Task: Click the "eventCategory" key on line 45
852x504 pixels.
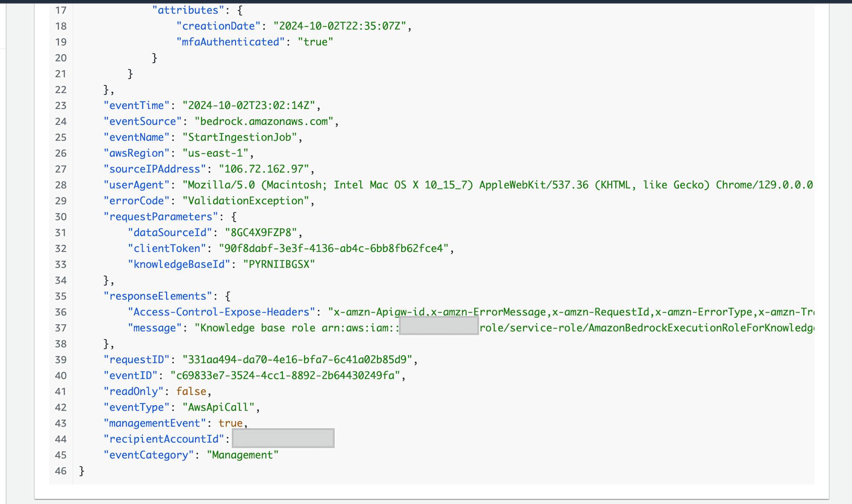Action: [149, 455]
